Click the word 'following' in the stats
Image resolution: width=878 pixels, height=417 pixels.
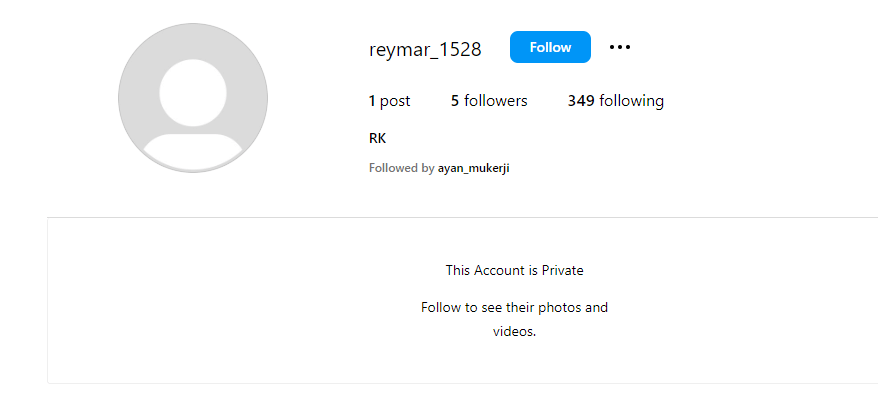[632, 101]
